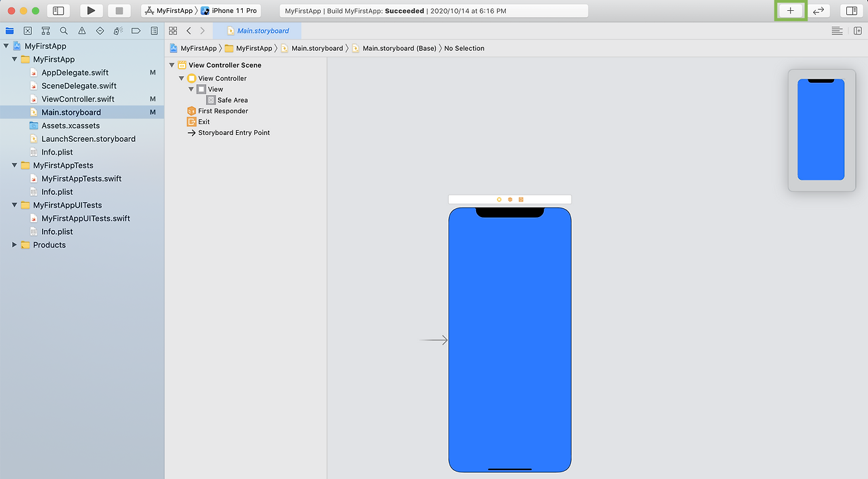The width and height of the screenshot is (868, 479).
Task: Click the storyboard entry point arrow
Action: (433, 340)
